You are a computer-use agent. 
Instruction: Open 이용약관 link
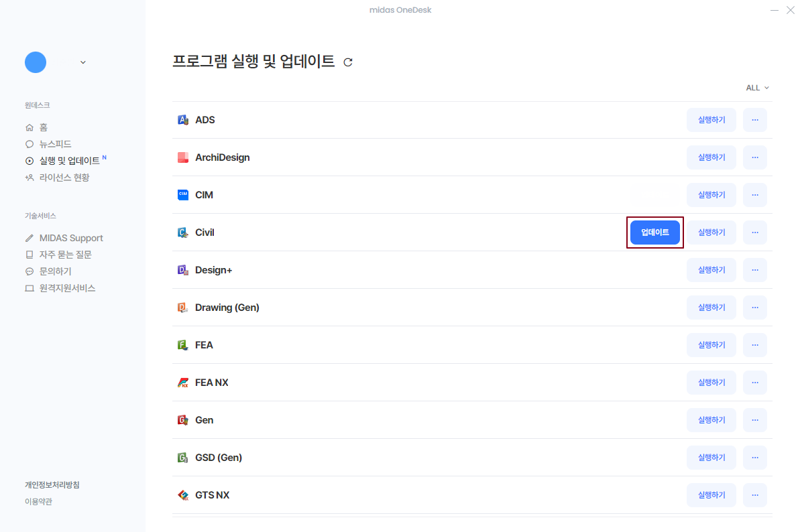pos(39,501)
